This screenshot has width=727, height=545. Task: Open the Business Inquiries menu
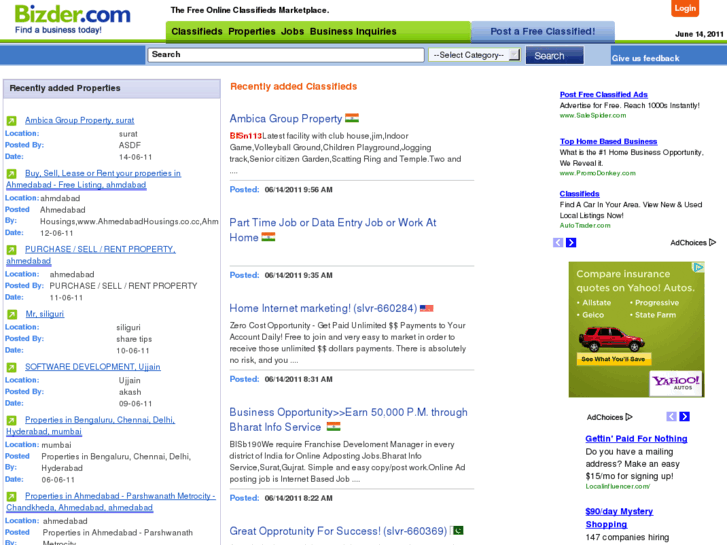[x=353, y=32]
